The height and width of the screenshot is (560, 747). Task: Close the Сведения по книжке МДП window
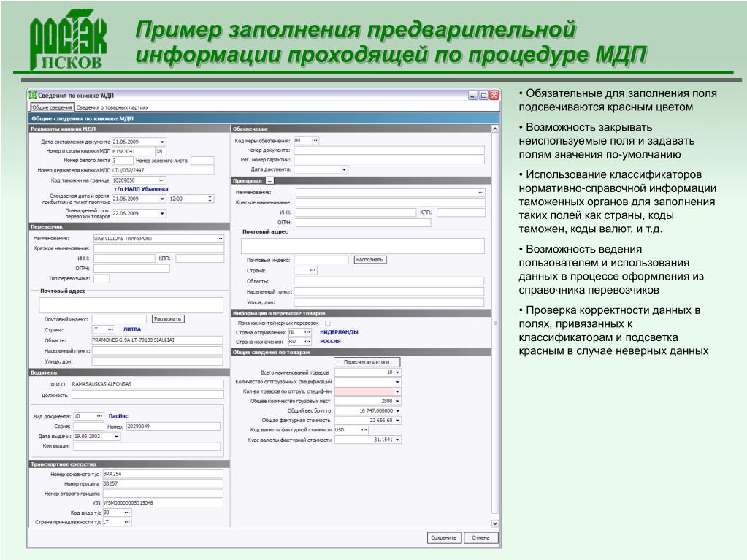[x=494, y=95]
